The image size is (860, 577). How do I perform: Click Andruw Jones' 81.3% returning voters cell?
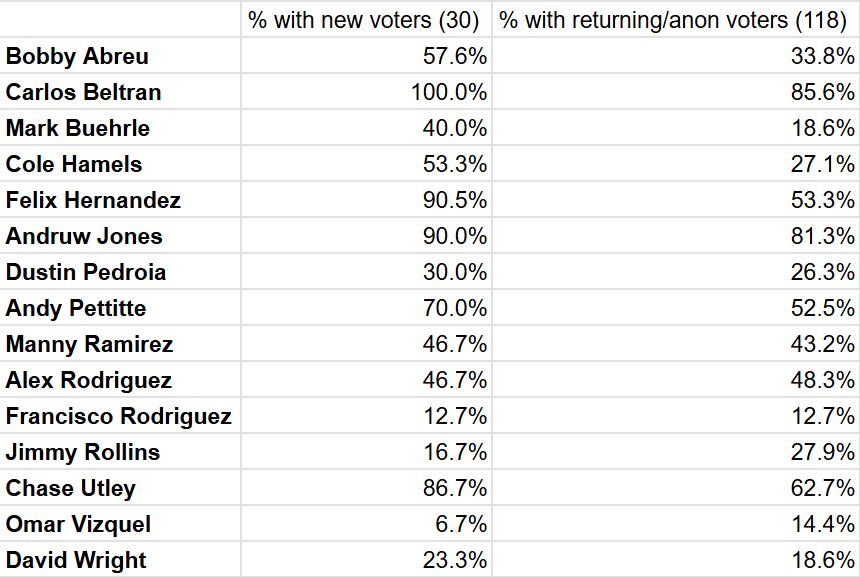tap(823, 237)
